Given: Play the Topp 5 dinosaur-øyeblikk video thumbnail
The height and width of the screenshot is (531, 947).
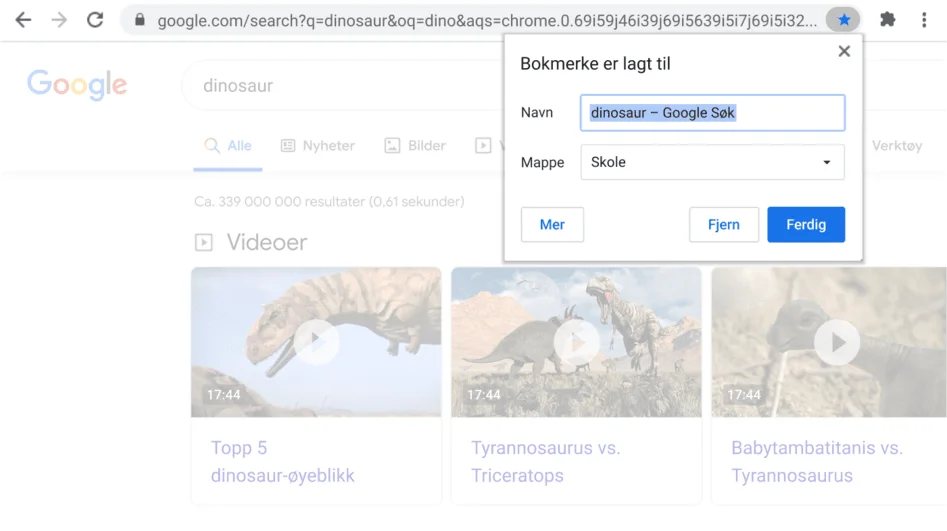Looking at the screenshot, I should [316, 342].
